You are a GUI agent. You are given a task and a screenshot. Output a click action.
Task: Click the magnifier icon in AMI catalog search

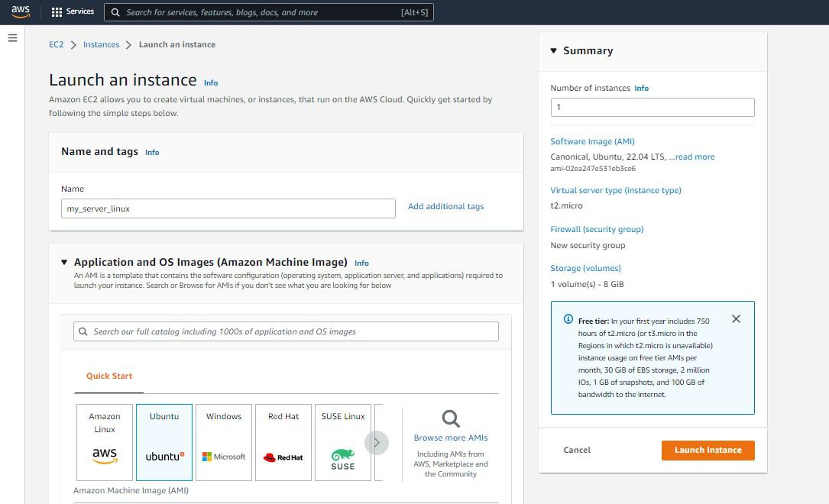click(x=83, y=331)
